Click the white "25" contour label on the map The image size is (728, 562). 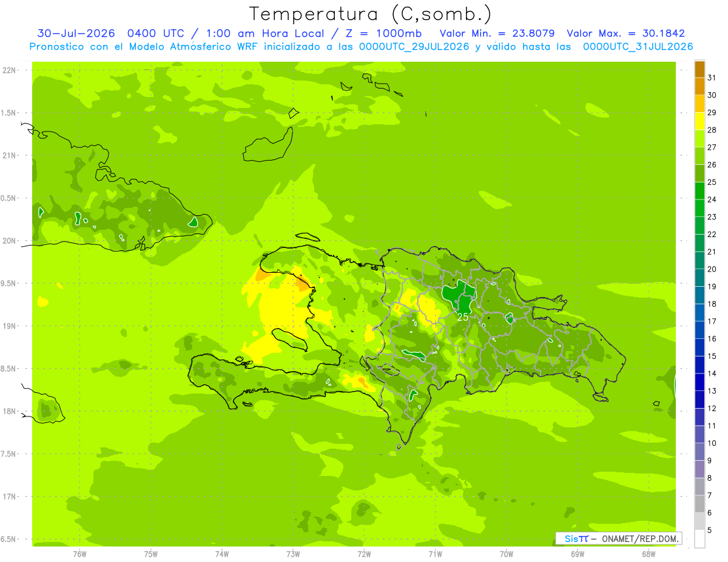click(x=463, y=317)
